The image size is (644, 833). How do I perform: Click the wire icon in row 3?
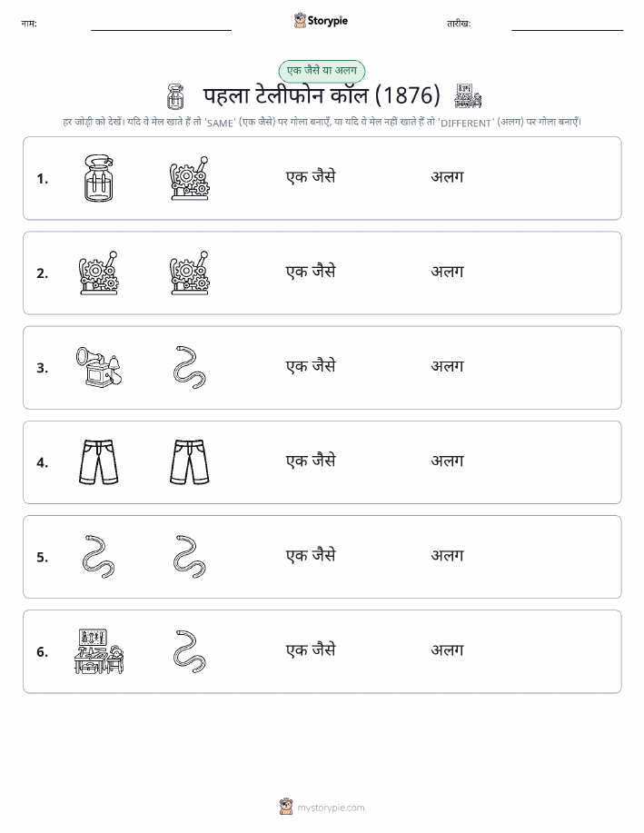[x=190, y=367]
